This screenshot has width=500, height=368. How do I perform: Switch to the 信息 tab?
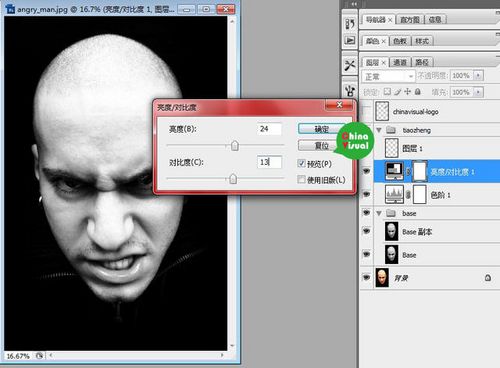435,20
